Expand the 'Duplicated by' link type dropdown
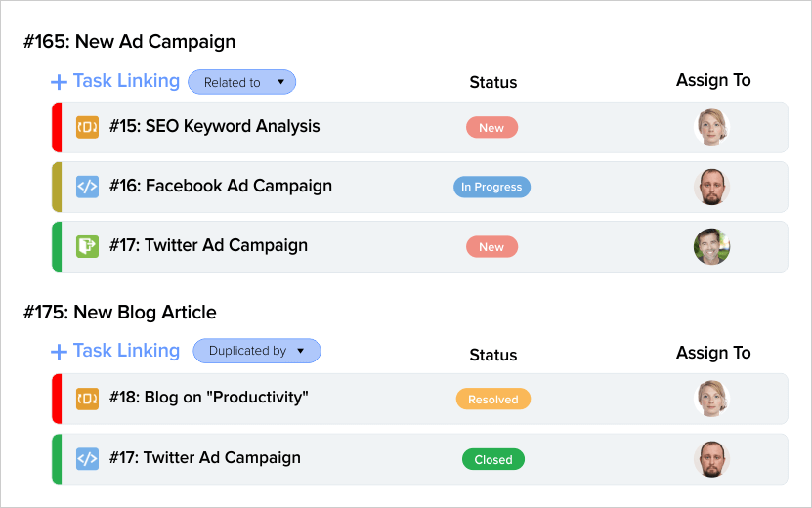 click(257, 351)
